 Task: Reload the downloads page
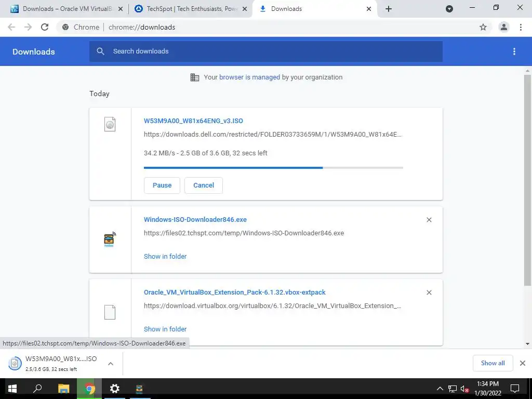pyautogui.click(x=45, y=27)
